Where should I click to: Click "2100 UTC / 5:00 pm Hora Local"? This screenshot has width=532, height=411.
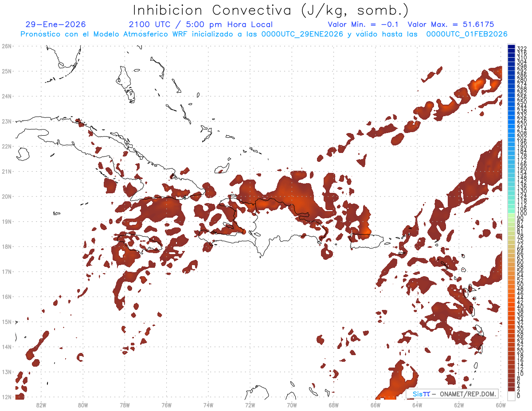coord(201,24)
